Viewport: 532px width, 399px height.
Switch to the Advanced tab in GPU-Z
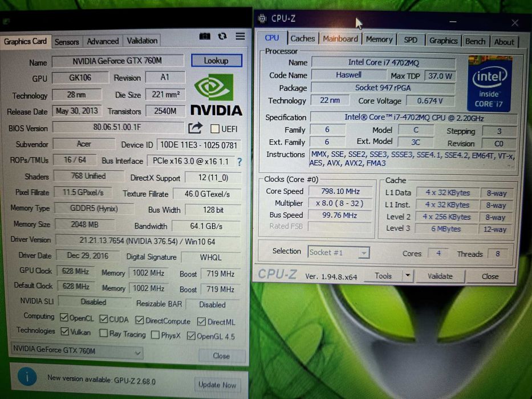pos(103,42)
